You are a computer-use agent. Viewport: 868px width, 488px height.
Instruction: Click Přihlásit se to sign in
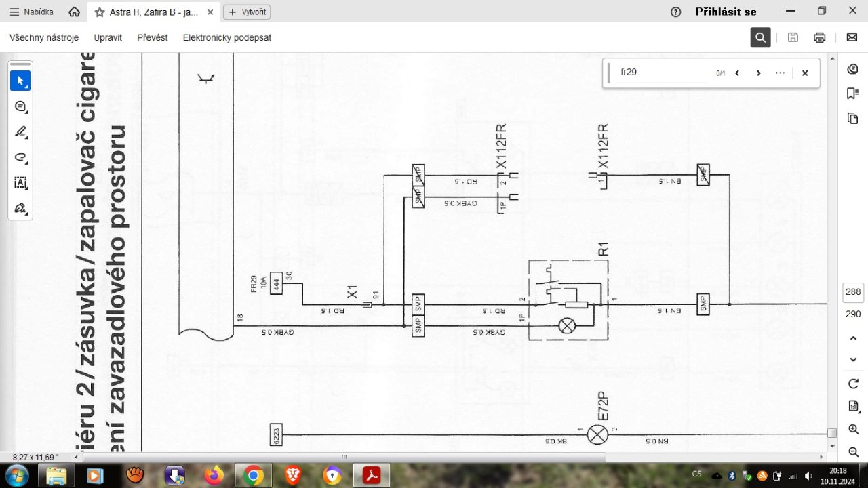tap(726, 12)
